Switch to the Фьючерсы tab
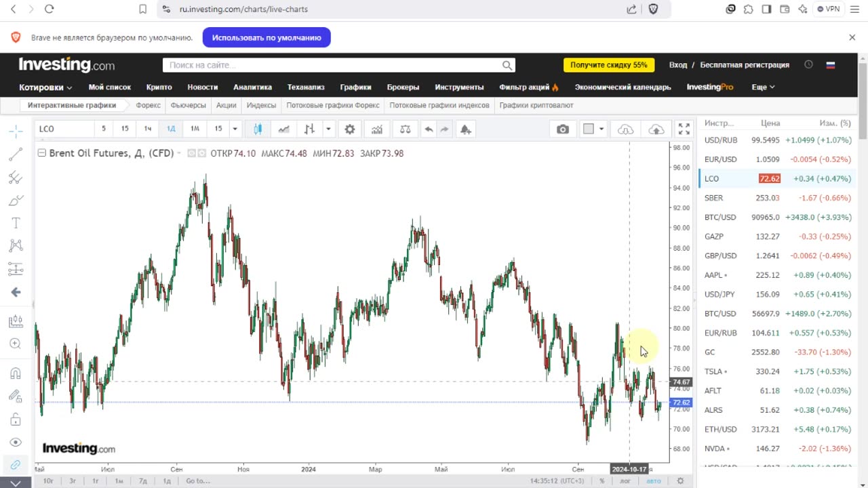868x488 pixels. point(188,105)
